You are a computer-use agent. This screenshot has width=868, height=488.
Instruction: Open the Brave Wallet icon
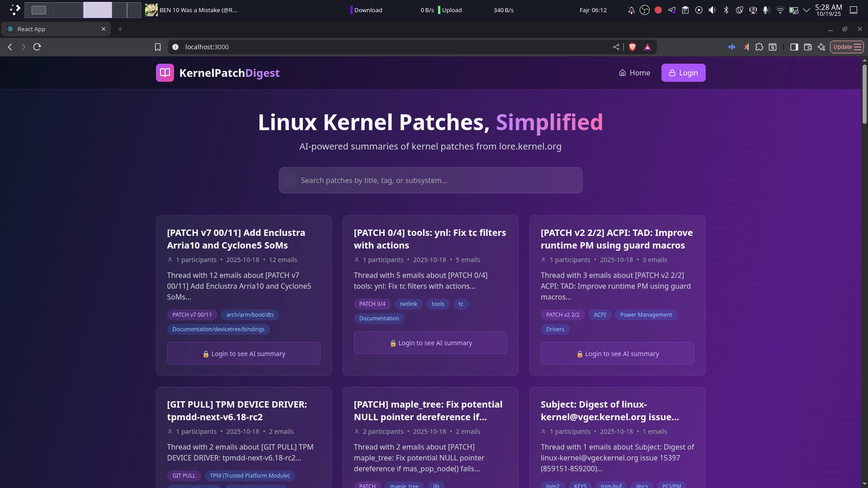808,47
